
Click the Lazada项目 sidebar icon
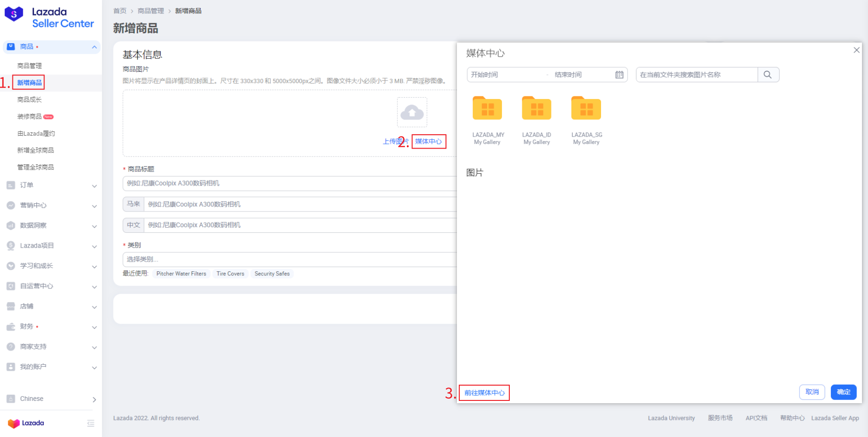click(x=11, y=246)
